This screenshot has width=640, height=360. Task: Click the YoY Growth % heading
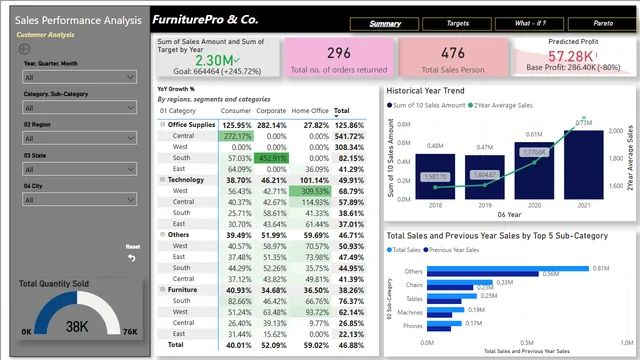tap(176, 89)
